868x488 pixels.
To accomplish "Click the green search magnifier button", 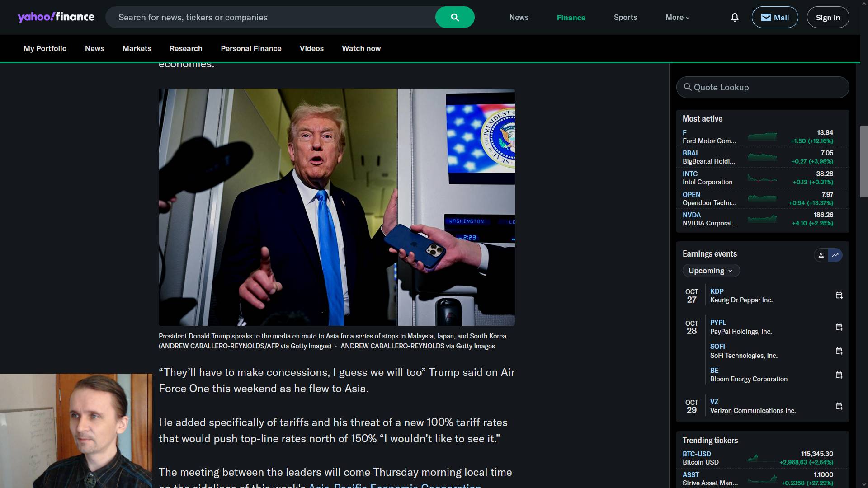I will click(454, 17).
